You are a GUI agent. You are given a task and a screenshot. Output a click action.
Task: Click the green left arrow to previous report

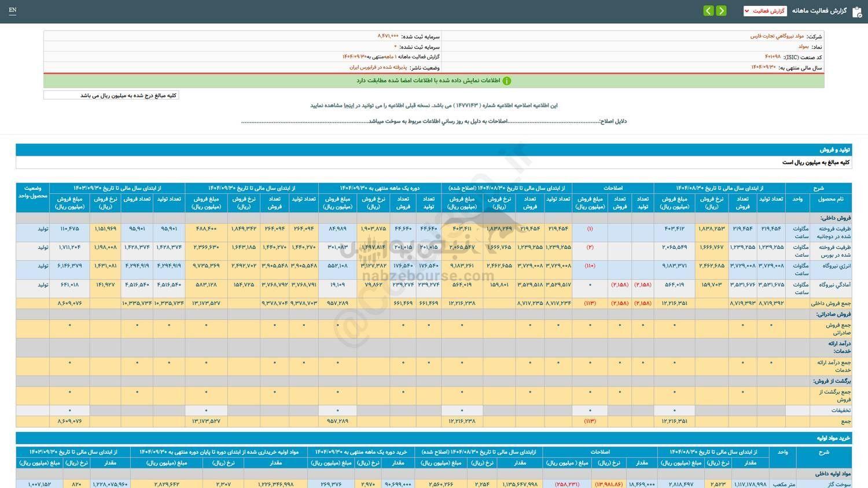(x=708, y=10)
